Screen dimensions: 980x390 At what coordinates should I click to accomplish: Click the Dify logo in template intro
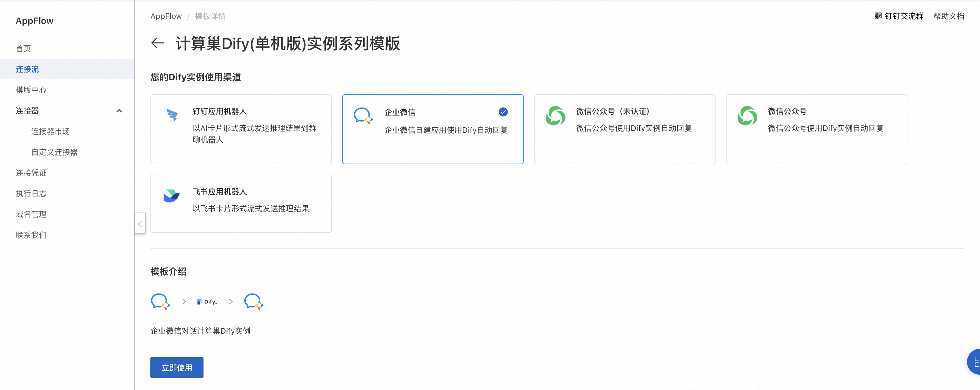pos(207,302)
